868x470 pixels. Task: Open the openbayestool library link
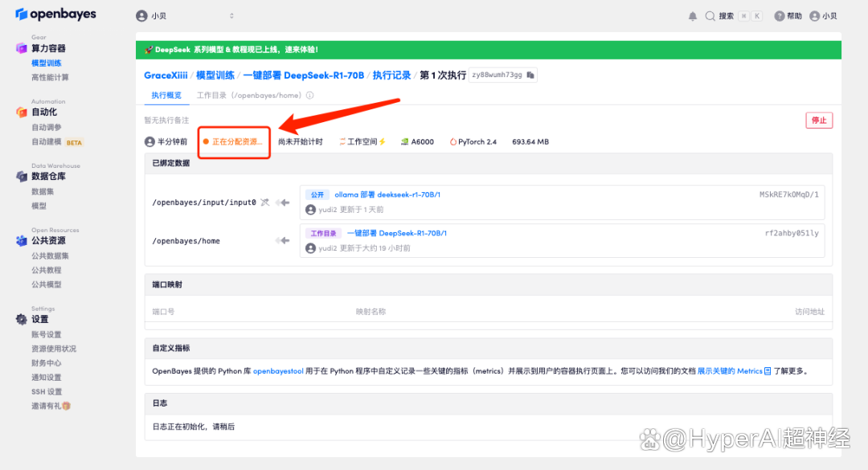(278, 371)
